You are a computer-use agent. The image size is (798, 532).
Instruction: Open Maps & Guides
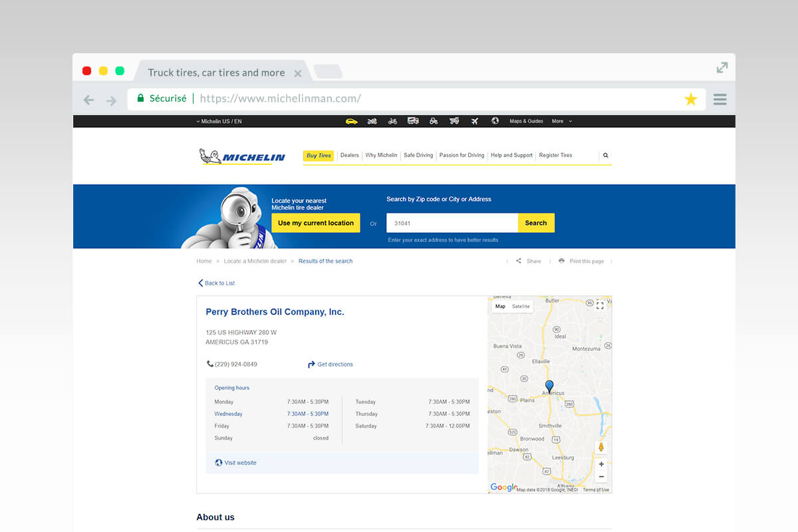(x=526, y=121)
